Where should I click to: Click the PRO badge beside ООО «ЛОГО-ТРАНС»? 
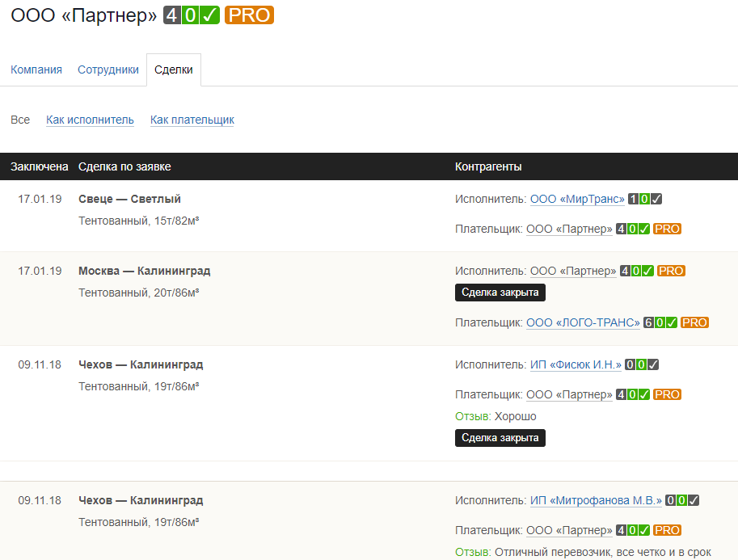click(694, 322)
